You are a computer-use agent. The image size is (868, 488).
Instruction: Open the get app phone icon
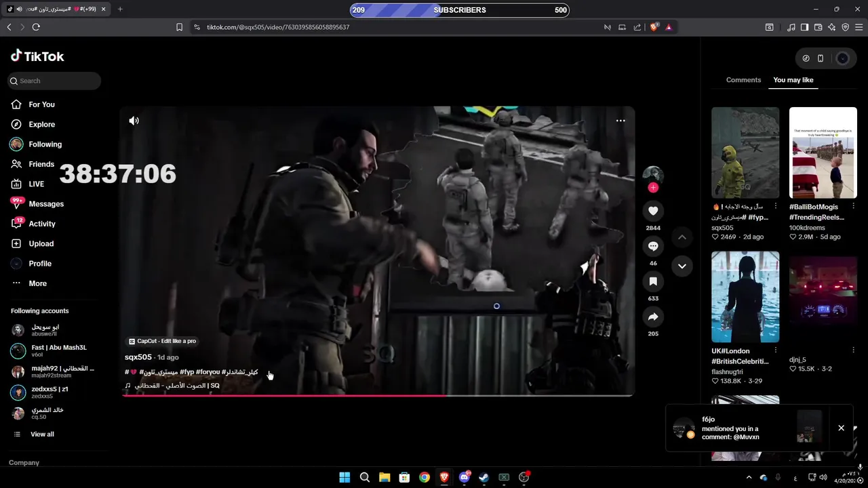pyautogui.click(x=821, y=58)
